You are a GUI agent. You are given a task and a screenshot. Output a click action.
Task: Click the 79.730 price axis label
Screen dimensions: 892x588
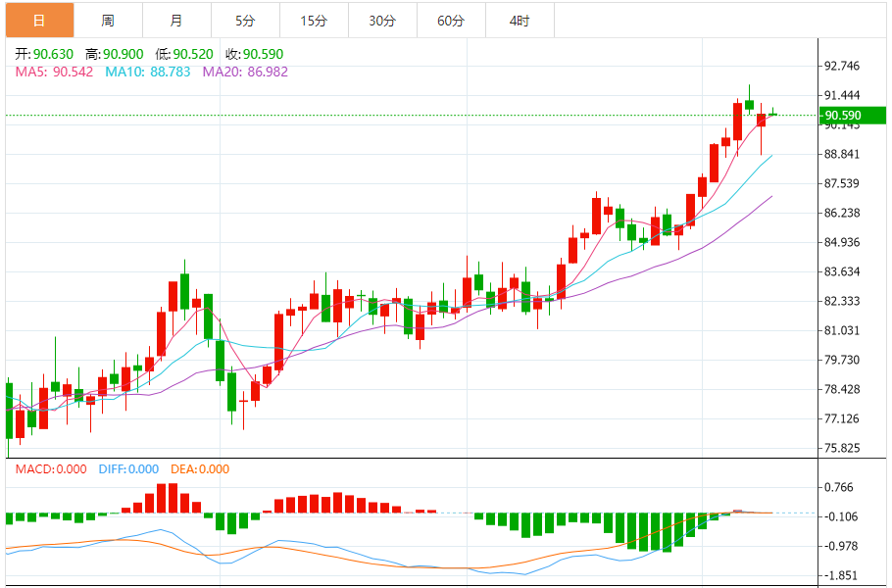coord(842,360)
